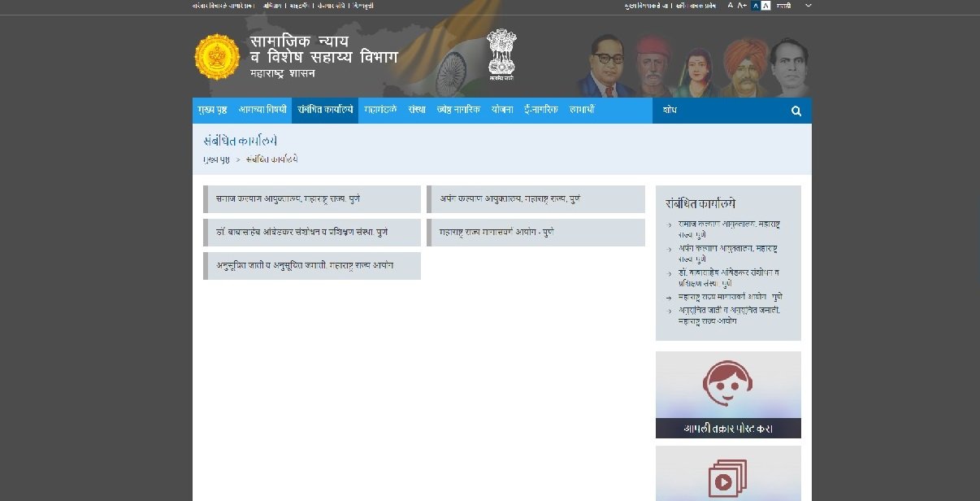Open the headset complaint post banner
The width and height of the screenshot is (980, 501).
[728, 394]
